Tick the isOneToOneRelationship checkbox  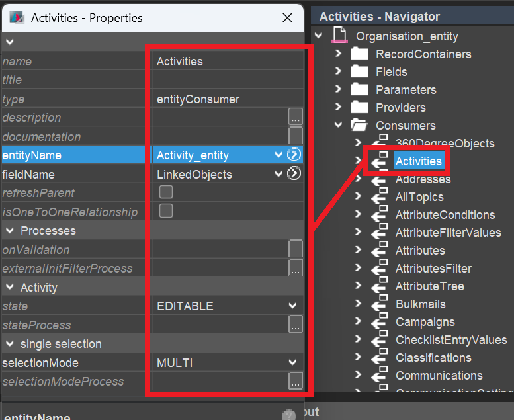tap(166, 211)
